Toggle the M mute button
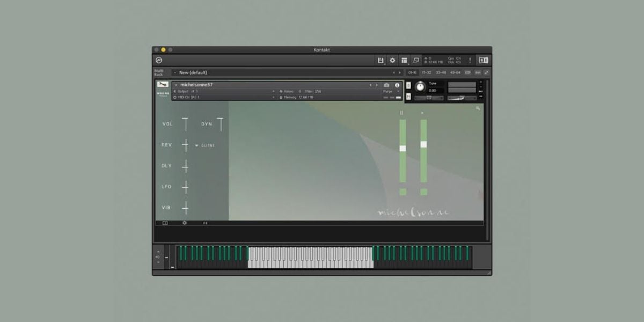The height and width of the screenshot is (322, 644). [x=408, y=97]
